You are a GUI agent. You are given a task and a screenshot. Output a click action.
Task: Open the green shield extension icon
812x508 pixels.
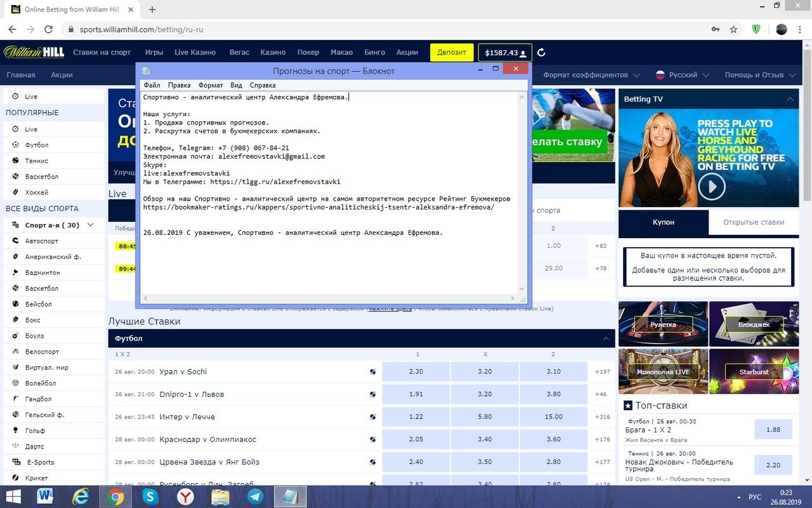(x=756, y=29)
